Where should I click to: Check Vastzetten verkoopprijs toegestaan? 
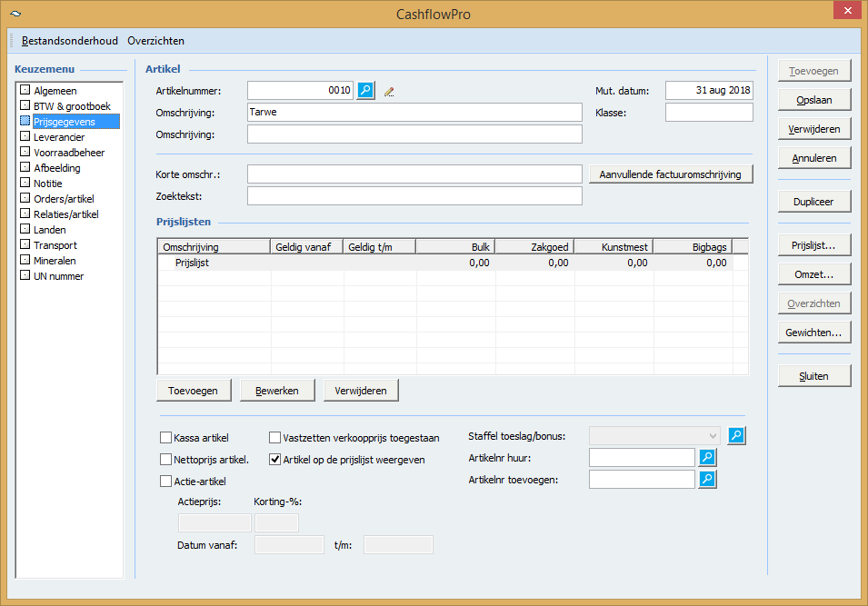(275, 438)
